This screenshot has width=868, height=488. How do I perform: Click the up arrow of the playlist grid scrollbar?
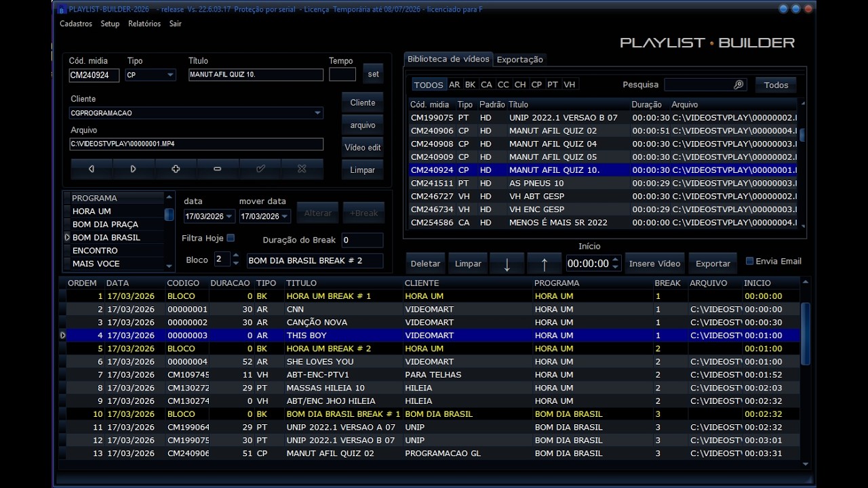pyautogui.click(x=806, y=283)
